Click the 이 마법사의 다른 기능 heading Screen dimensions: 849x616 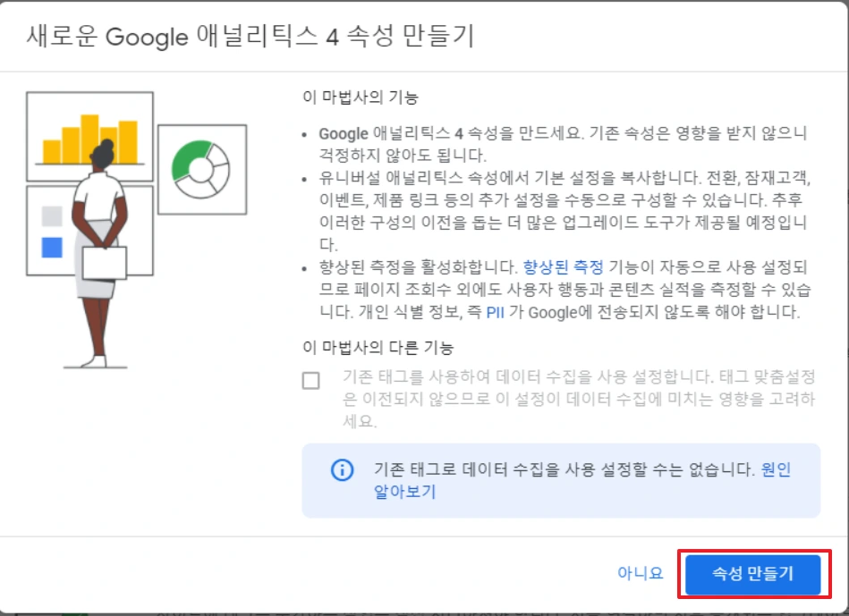pyautogui.click(x=378, y=348)
